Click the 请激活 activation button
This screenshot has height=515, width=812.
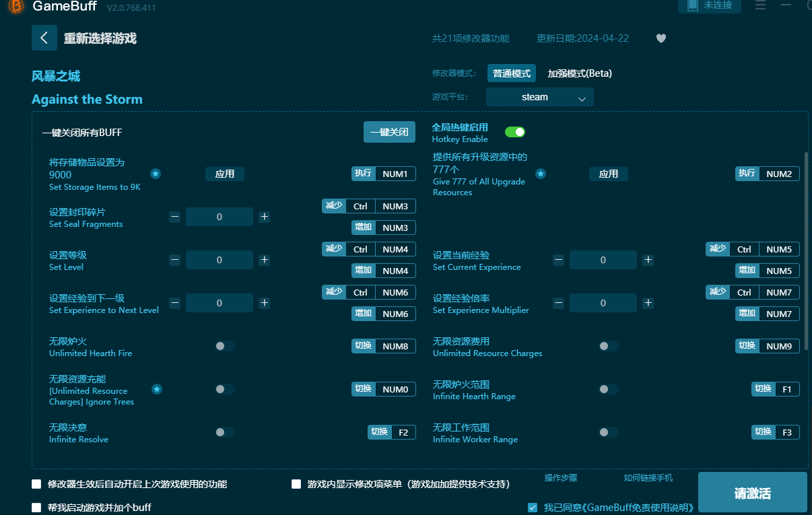click(x=752, y=492)
